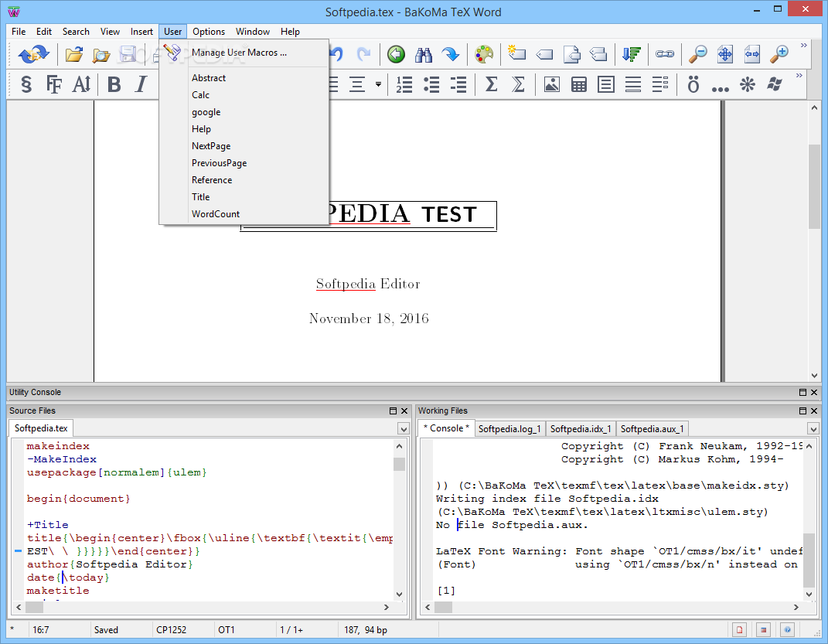Toggle italic formatting

[141, 84]
